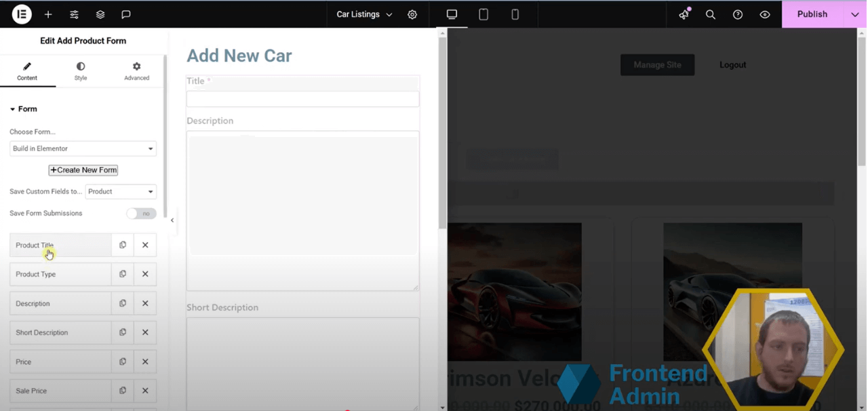The width and height of the screenshot is (868, 411).
Task: Open the What's New megaphone icon
Action: coord(684,14)
